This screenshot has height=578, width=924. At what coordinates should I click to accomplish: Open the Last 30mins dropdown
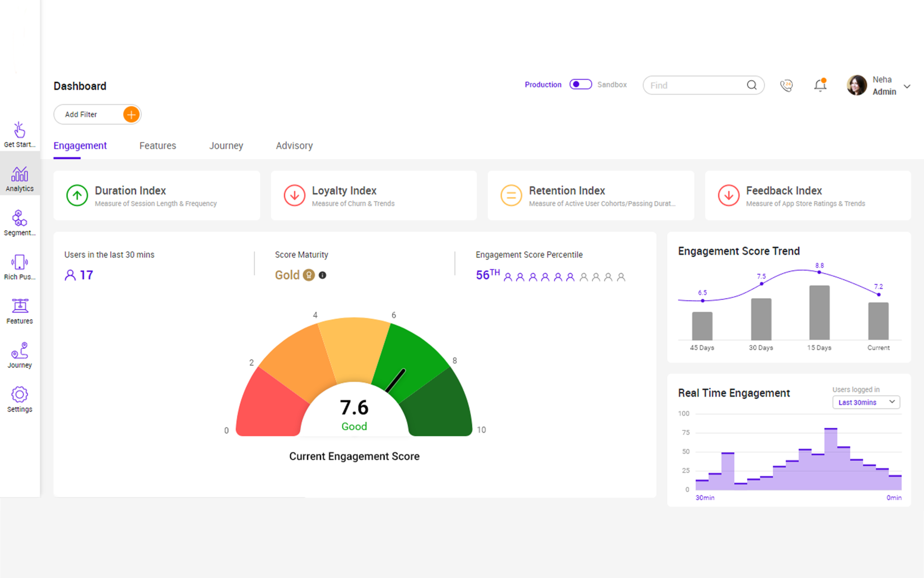(866, 402)
